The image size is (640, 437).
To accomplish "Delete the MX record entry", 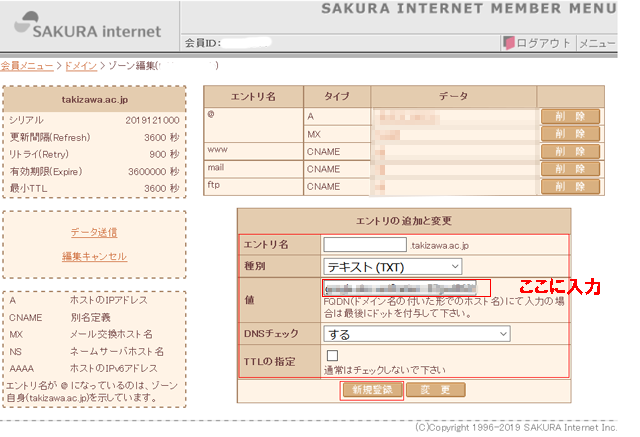I will click(570, 133).
